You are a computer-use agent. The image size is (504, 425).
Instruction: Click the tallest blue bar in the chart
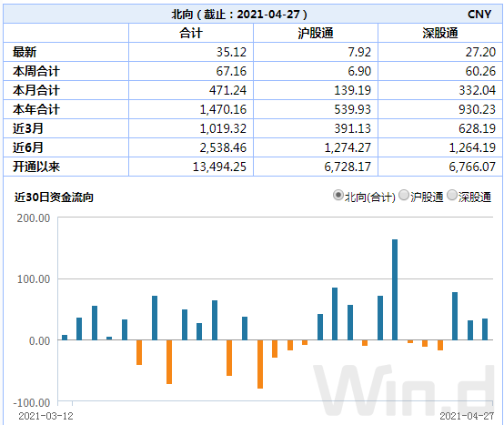(x=395, y=289)
